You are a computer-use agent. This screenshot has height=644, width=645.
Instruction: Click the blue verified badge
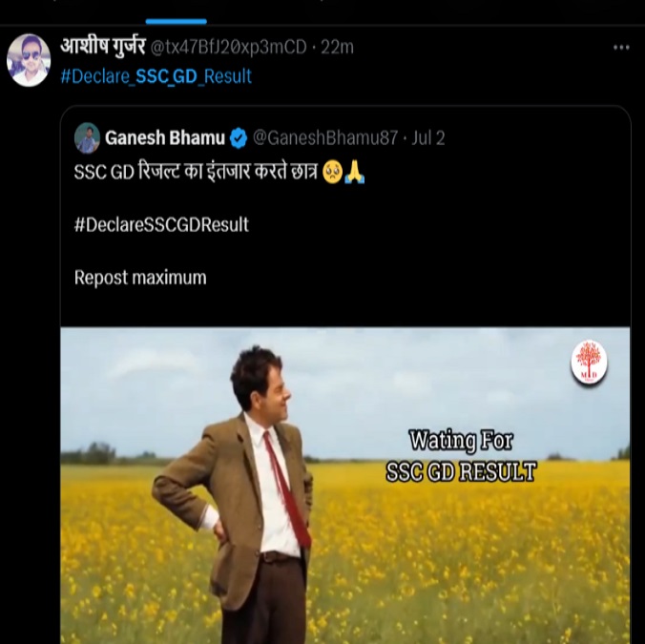[x=239, y=138]
